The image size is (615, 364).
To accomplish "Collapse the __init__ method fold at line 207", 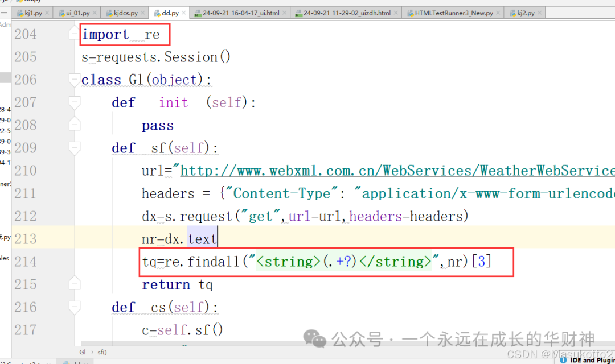I will [74, 102].
